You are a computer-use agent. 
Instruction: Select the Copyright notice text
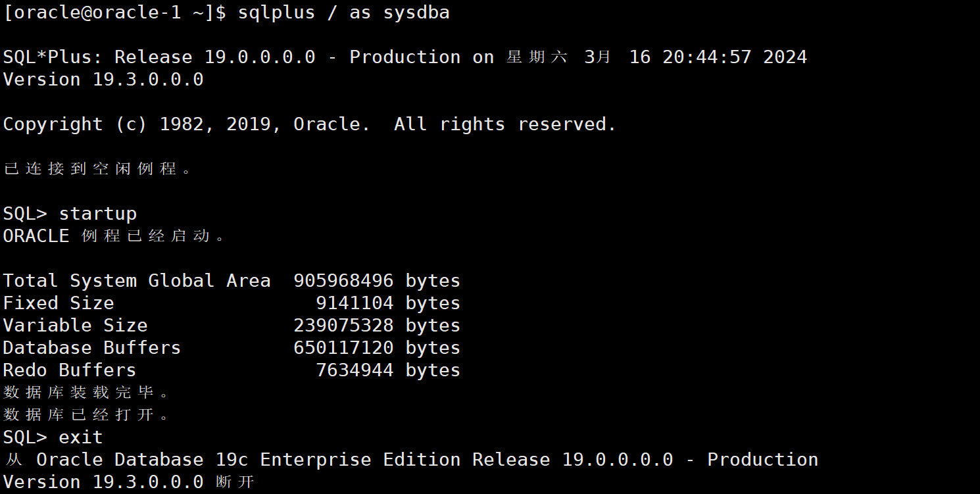coord(309,124)
